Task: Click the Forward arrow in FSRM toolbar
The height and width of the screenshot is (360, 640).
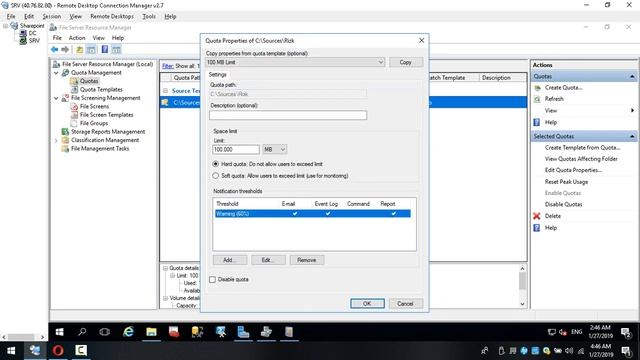Action: (65, 49)
